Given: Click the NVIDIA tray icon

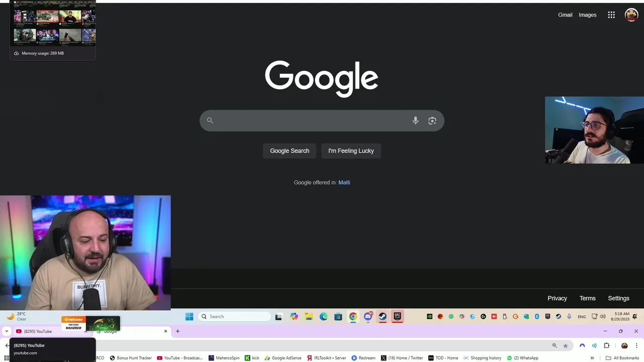Looking at the screenshot, I should (429, 316).
